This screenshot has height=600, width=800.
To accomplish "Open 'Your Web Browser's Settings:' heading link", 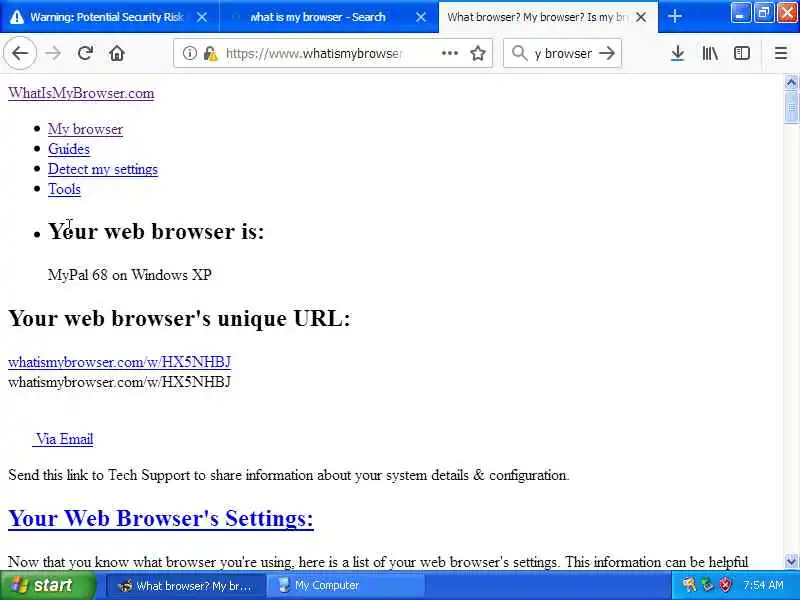I will click(161, 518).
